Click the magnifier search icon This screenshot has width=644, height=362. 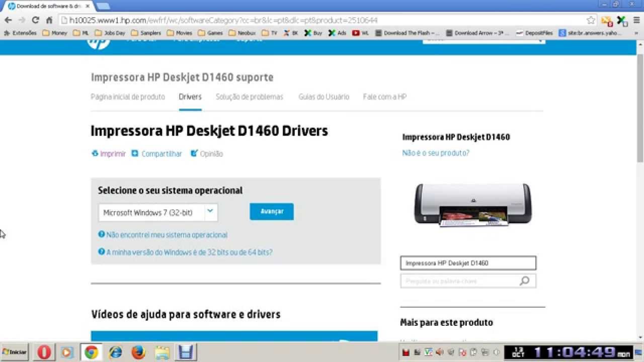(524, 281)
